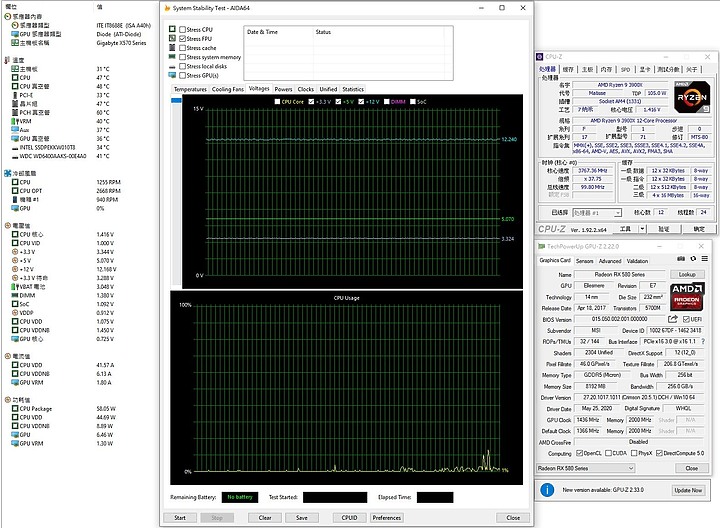Click the AIDA64 flame icon in title bar

point(167,8)
